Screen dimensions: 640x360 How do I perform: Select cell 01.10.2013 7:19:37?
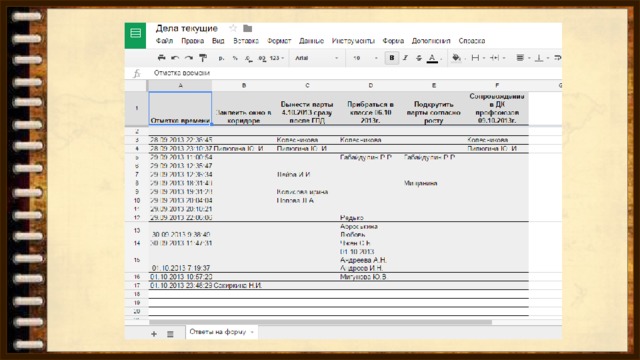[180, 260]
